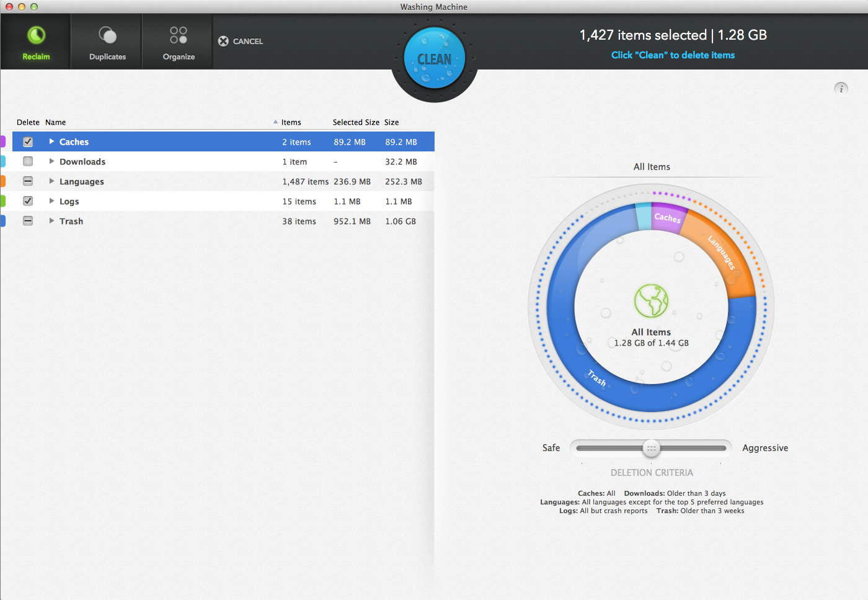Screen dimensions: 868x600
Task: Click the blue Trash color tag
Action: click(x=2, y=221)
